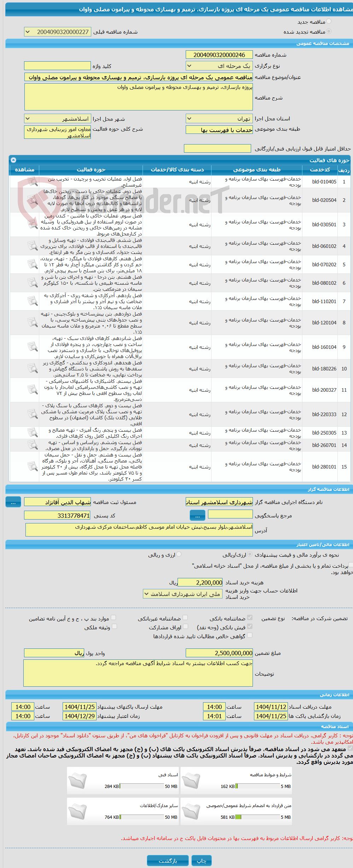Image resolution: width=353 pixels, height=868 pixels.
Task: Collapse the حوزه های فعالیت panel
Action: coord(13,160)
